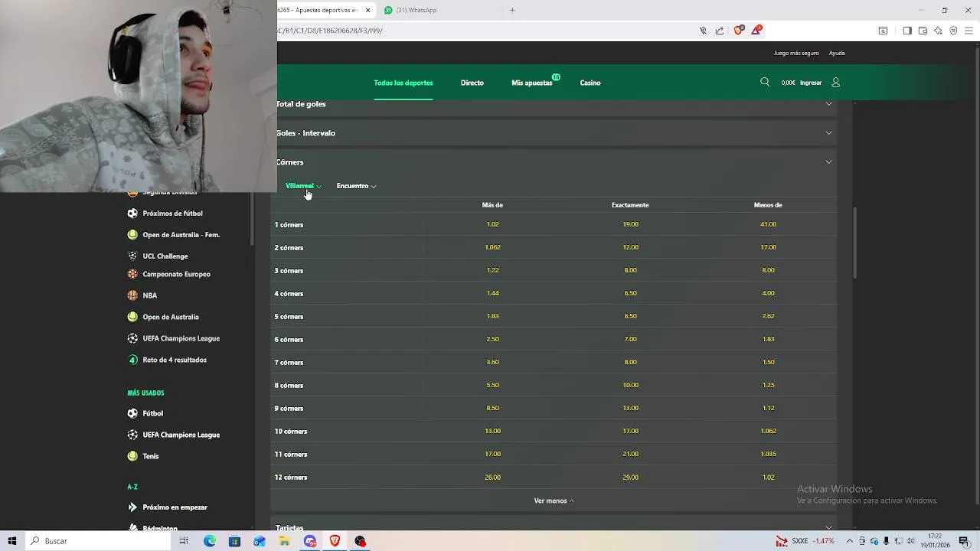
Task: Select Menos de 3 córners odds 8.00
Action: pos(768,270)
